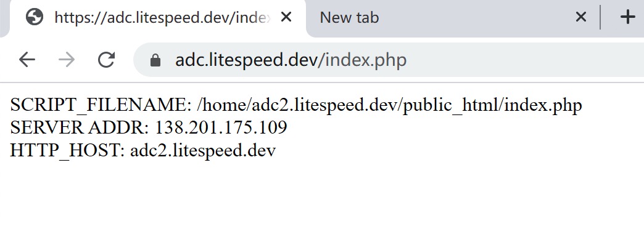Click the /home/adc2.litespeed.dev/public_html/index.php path text
644x229 pixels.
[x=389, y=105]
